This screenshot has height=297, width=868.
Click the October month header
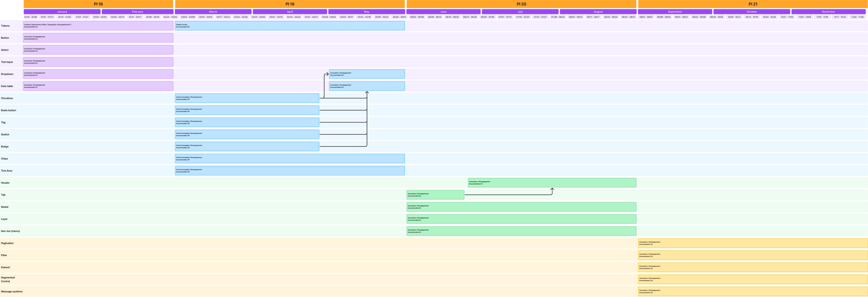(752, 12)
